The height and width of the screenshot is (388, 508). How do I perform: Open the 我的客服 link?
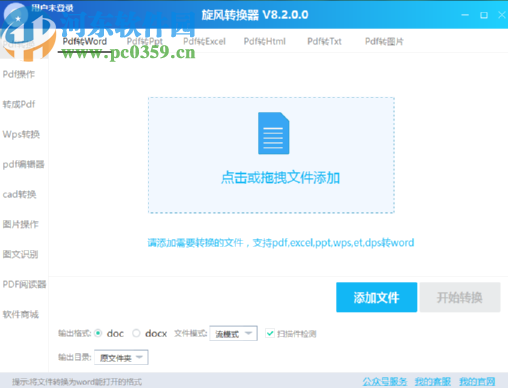point(433,381)
